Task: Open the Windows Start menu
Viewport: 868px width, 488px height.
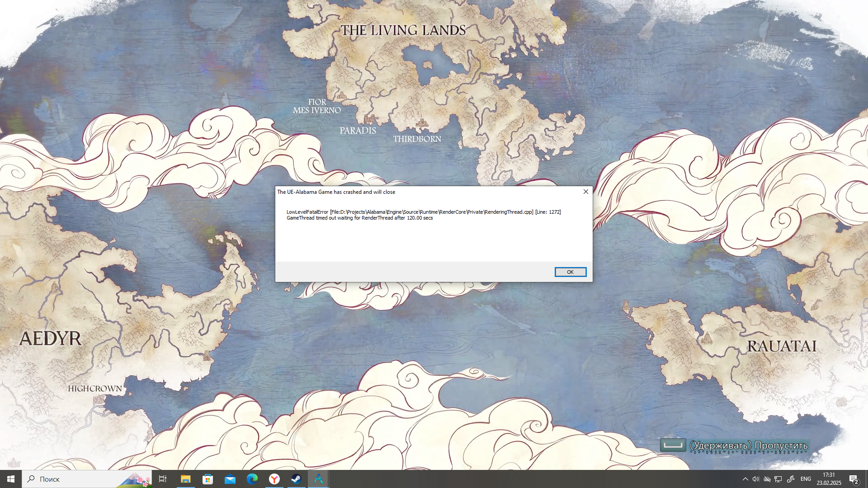Action: coord(11,479)
